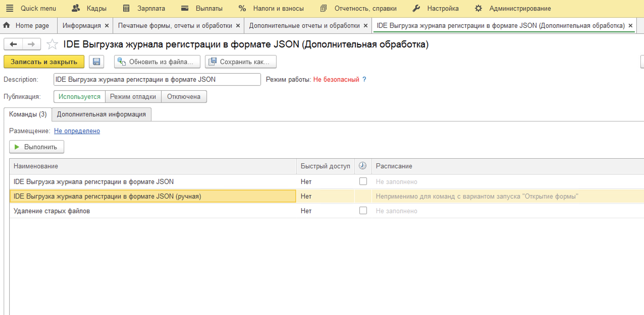
Task: Open the Выплаты dropdown section
Action: (208, 8)
